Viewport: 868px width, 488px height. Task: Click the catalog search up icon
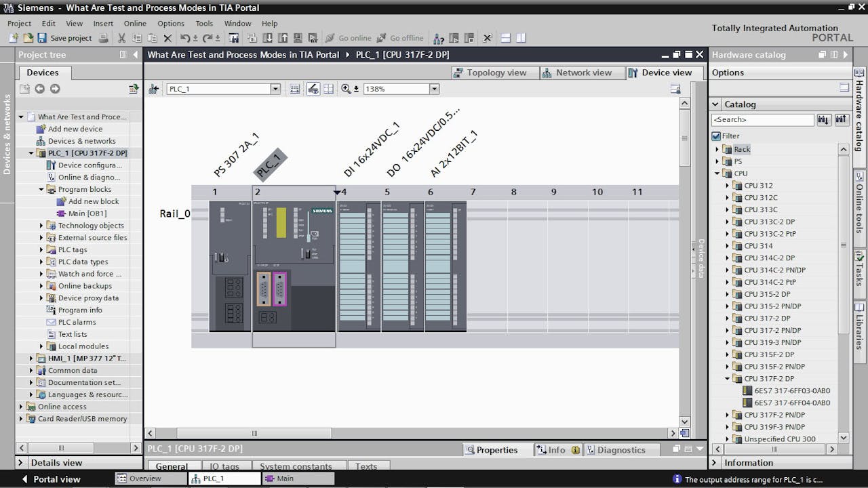click(842, 119)
